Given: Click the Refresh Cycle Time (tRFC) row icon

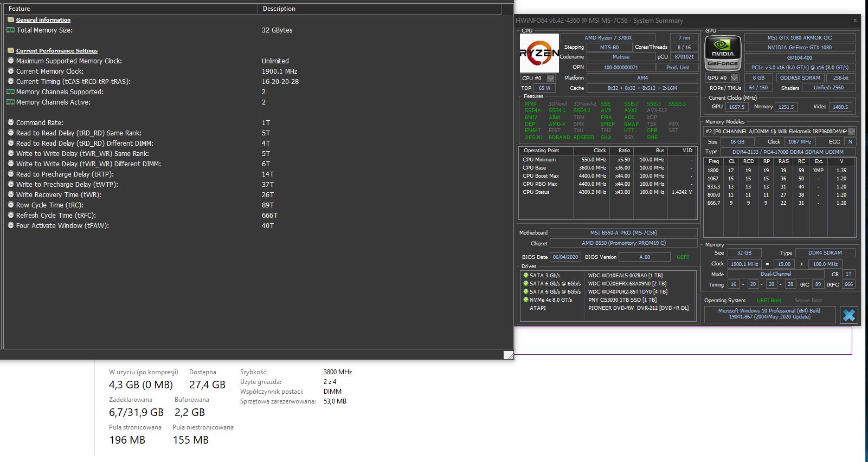Looking at the screenshot, I should click(x=11, y=215).
